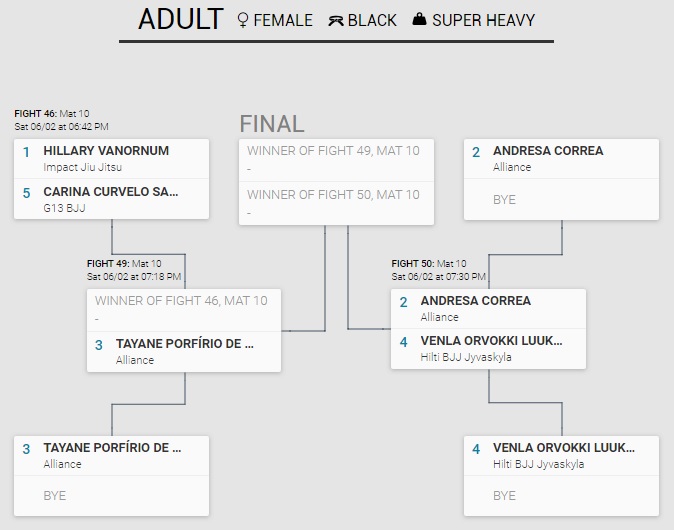Click the Fight 50 schedule label

point(438,270)
